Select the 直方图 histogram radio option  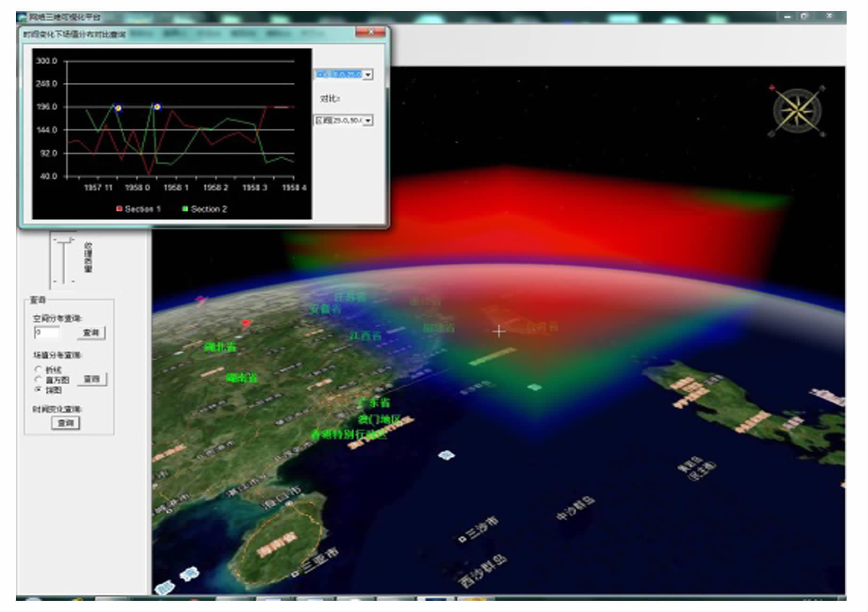tap(38, 379)
